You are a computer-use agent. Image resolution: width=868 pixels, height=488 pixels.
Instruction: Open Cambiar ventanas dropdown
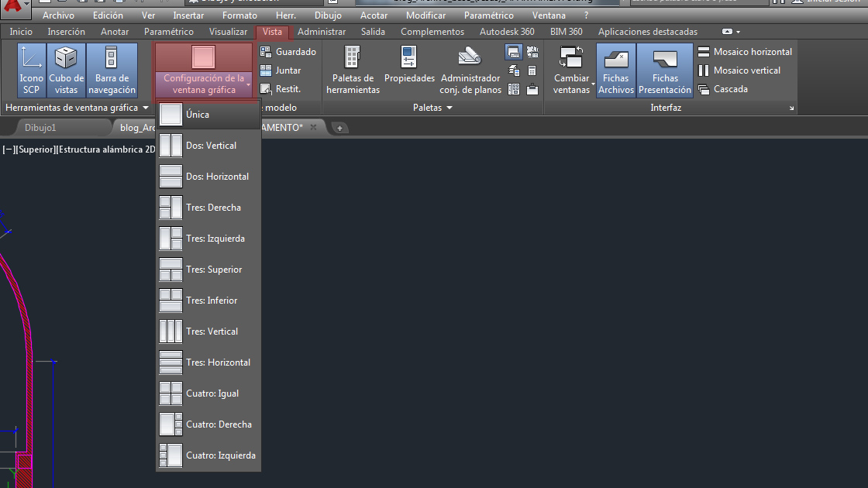(571, 70)
